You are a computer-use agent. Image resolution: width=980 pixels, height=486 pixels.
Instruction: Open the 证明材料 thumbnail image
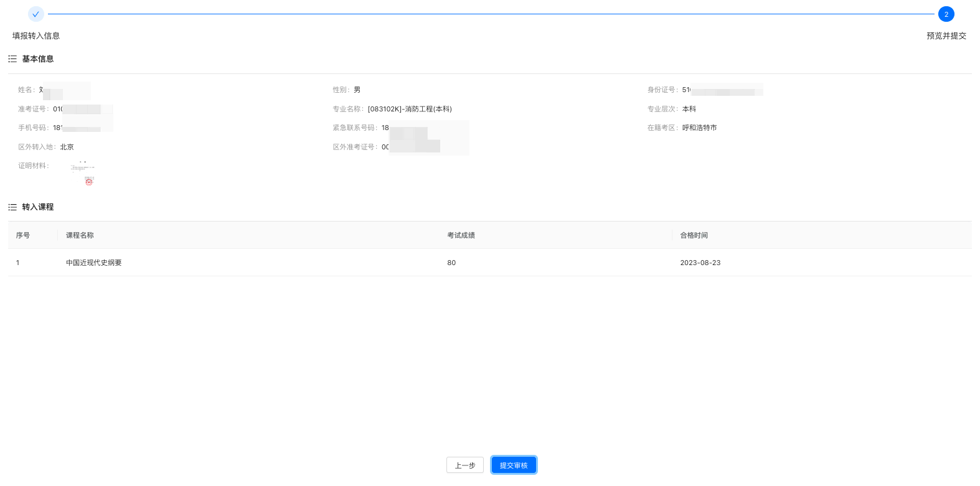pyautogui.click(x=83, y=174)
